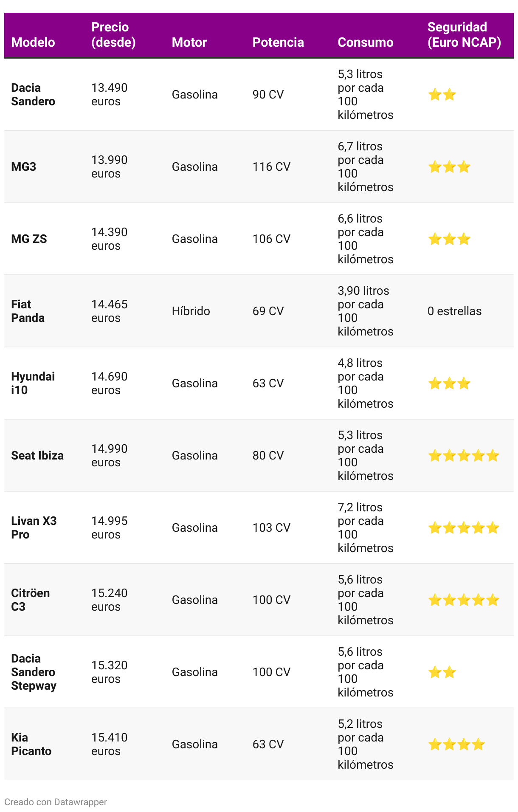Viewport: 518px width, 812px height.
Task: Click the Dacia Sandero two-star rating
Action: tap(442, 94)
